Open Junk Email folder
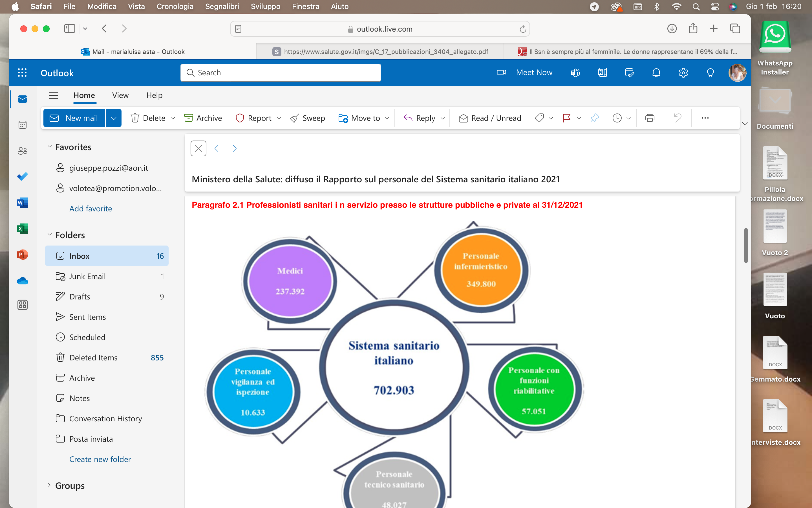The image size is (812, 508). [107, 277]
